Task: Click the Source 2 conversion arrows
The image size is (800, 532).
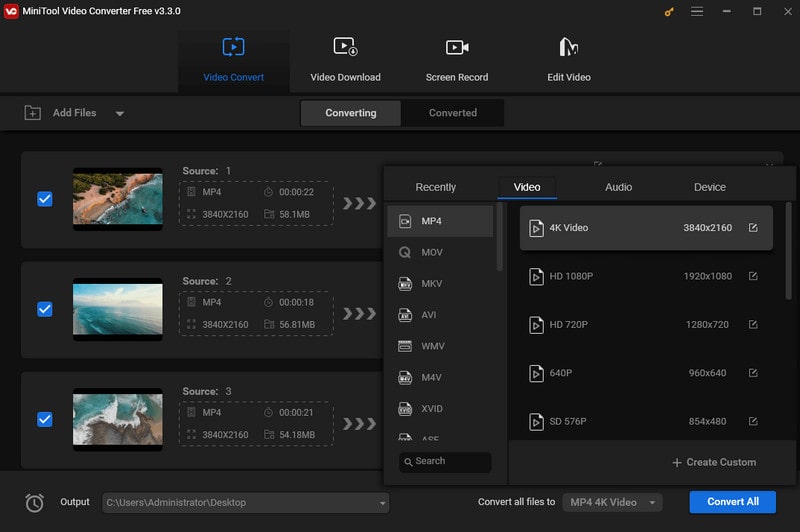Action: point(359,314)
